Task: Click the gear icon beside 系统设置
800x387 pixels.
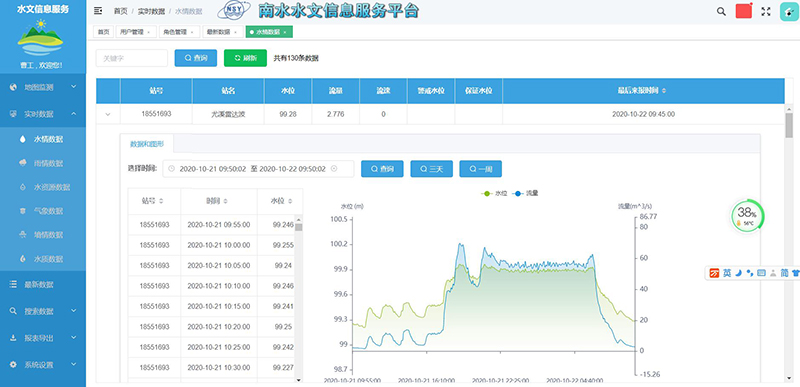Action: point(13,365)
